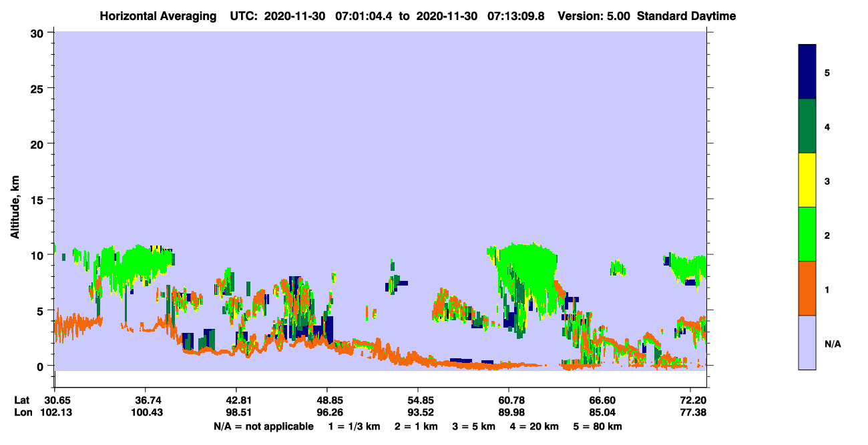The height and width of the screenshot is (445, 868).
Task: Click the '1 = 1/3 km' legend note
Action: tap(354, 426)
